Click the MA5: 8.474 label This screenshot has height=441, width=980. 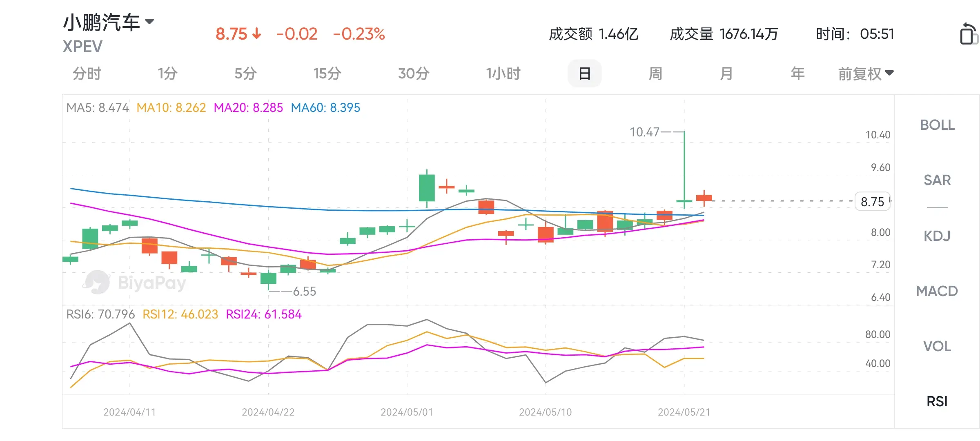(98, 108)
